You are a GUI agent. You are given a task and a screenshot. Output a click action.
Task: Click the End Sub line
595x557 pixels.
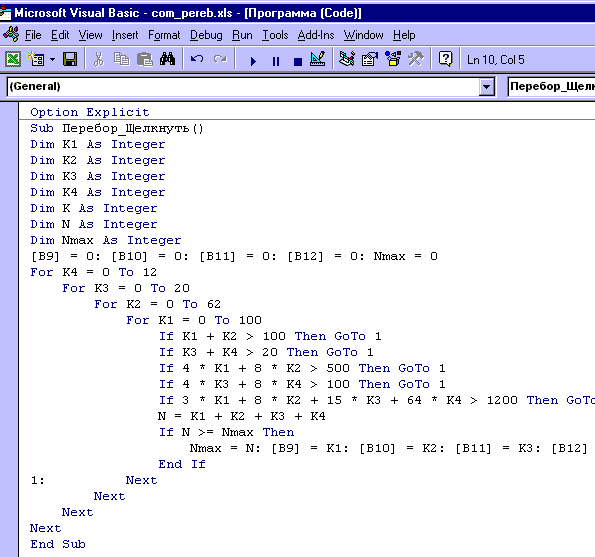pos(58,544)
